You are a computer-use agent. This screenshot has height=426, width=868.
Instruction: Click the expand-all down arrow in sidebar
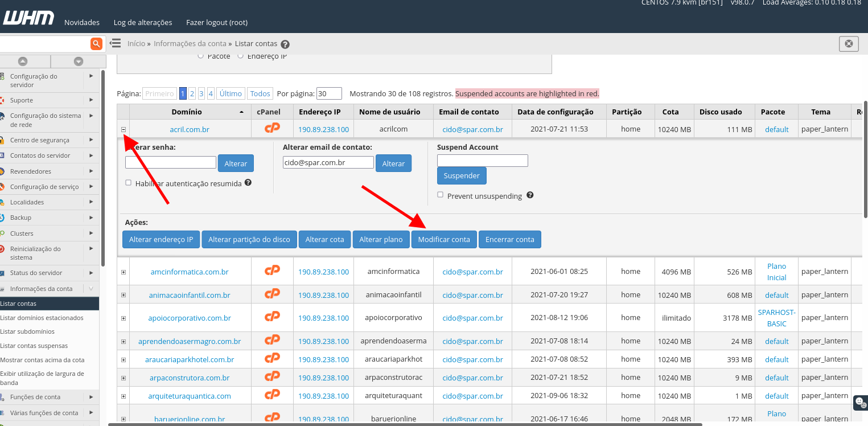[x=79, y=62]
